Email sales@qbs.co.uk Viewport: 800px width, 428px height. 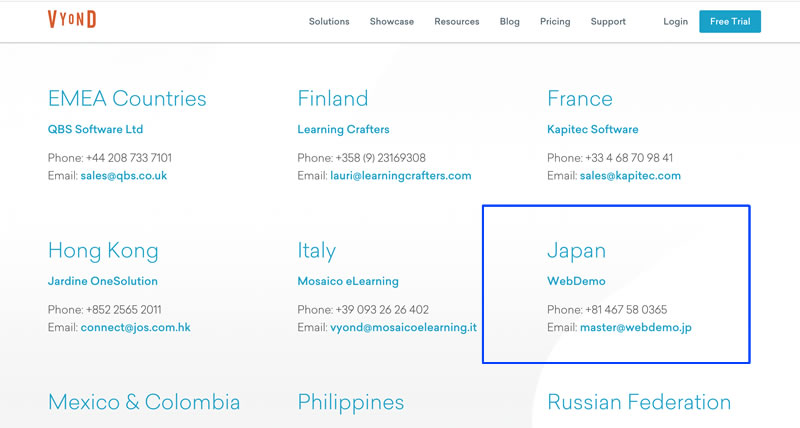(124, 175)
